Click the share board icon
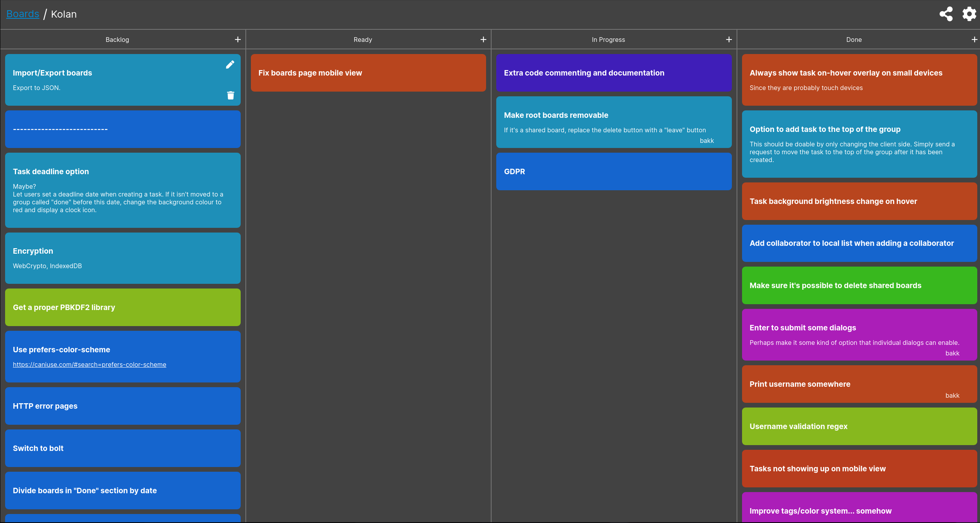The width and height of the screenshot is (980, 523). 946,14
